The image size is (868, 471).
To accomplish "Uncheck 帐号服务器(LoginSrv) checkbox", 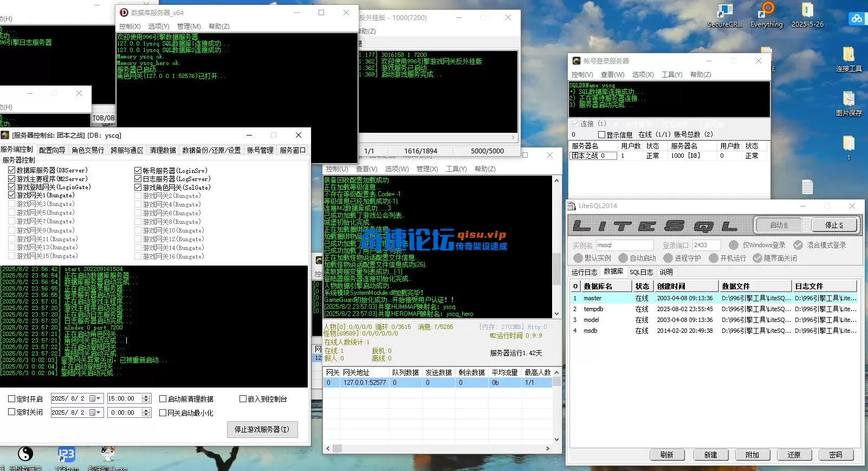I will tap(138, 170).
